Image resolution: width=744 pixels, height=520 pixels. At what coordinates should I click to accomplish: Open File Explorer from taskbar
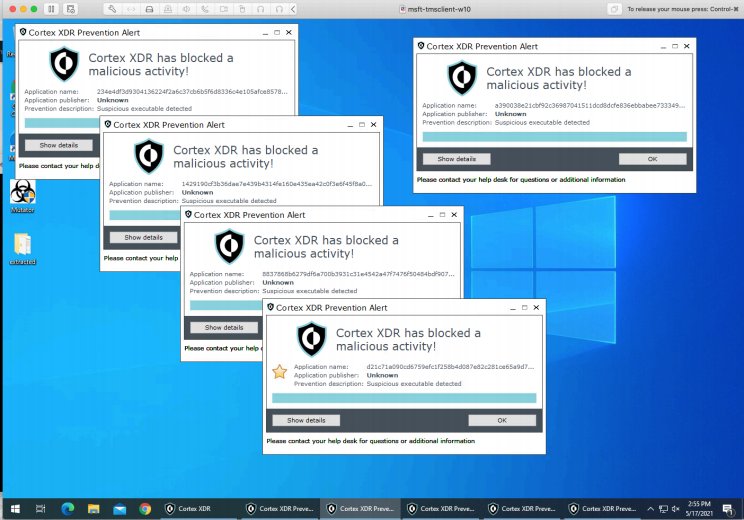(x=93, y=509)
